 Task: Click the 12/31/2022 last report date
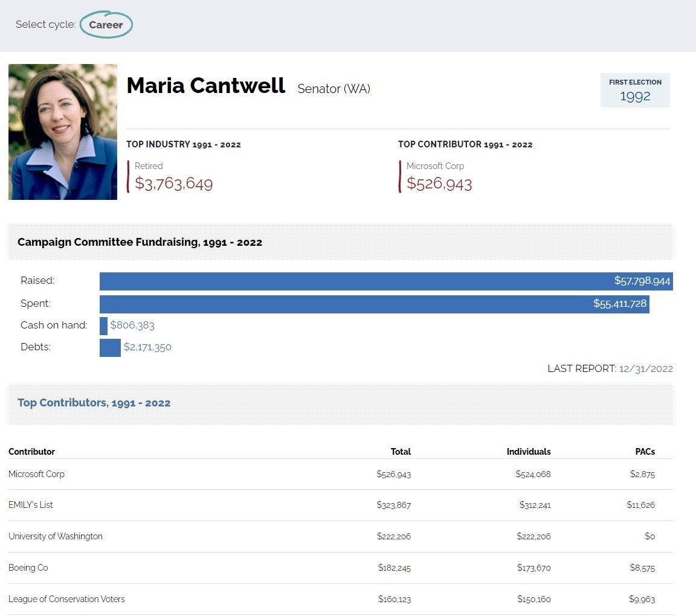pos(646,369)
